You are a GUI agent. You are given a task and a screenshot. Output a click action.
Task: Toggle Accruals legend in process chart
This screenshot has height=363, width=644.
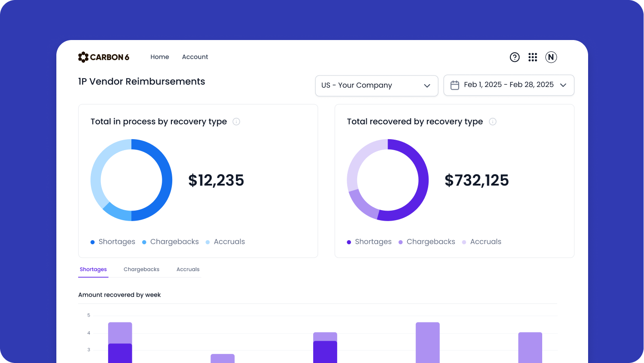(225, 242)
